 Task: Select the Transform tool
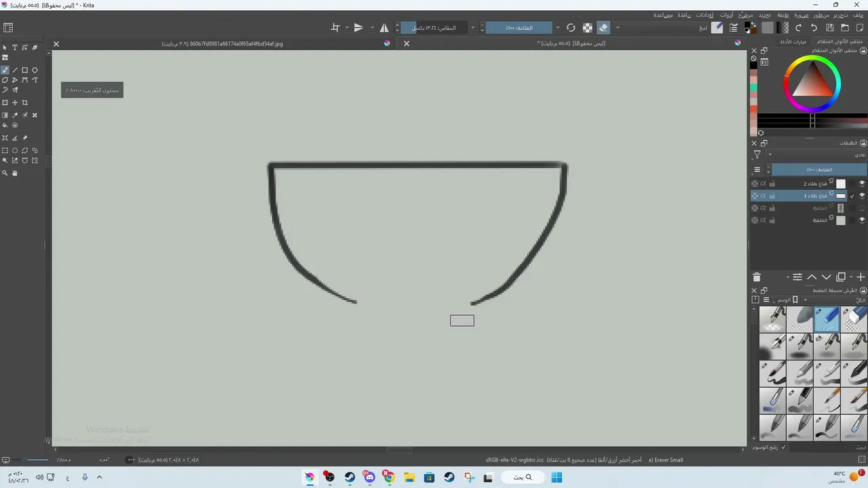(5, 103)
